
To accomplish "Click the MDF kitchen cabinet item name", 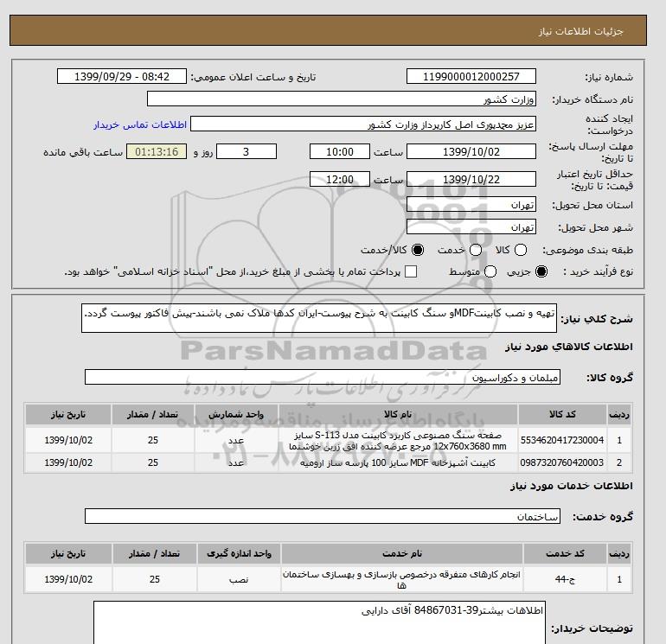I will tap(398, 462).
